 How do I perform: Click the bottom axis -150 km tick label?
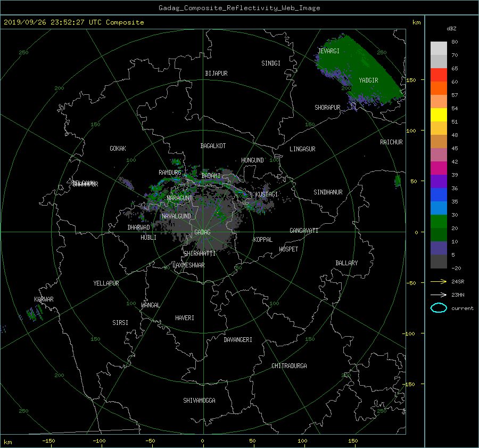[48, 441]
